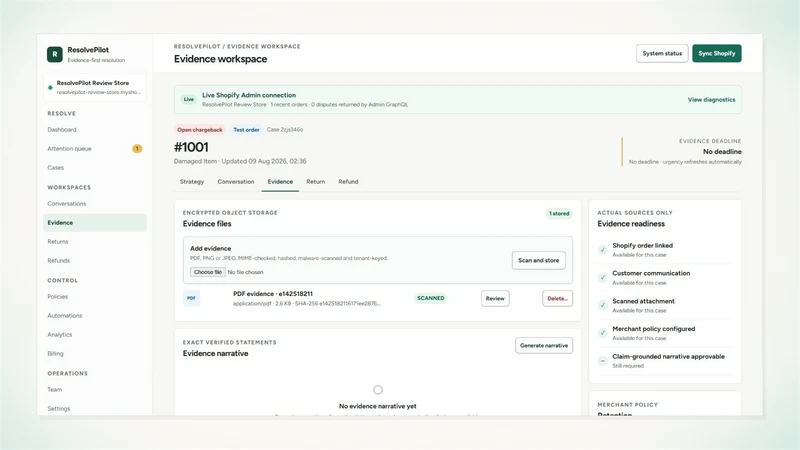Open the View diagnostics link
Image resolution: width=800 pixels, height=450 pixels.
[711, 99]
